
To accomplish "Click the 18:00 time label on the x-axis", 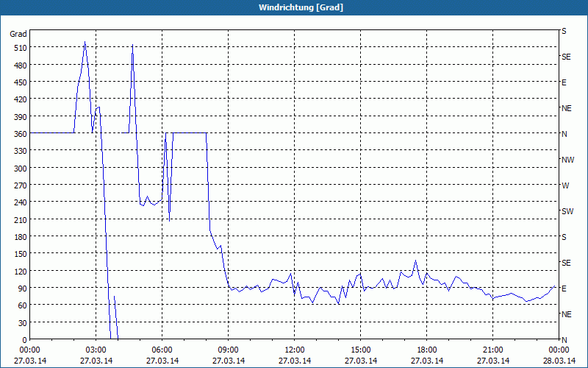I will click(x=427, y=350).
